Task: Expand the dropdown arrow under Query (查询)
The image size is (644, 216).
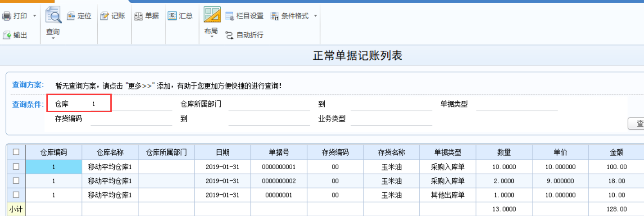Action: (53, 39)
